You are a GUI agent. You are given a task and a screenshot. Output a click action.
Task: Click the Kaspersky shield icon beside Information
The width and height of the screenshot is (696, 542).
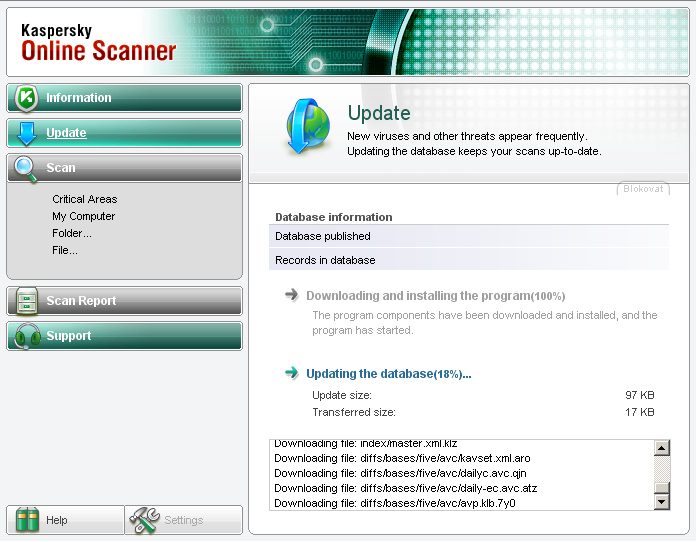coord(26,99)
